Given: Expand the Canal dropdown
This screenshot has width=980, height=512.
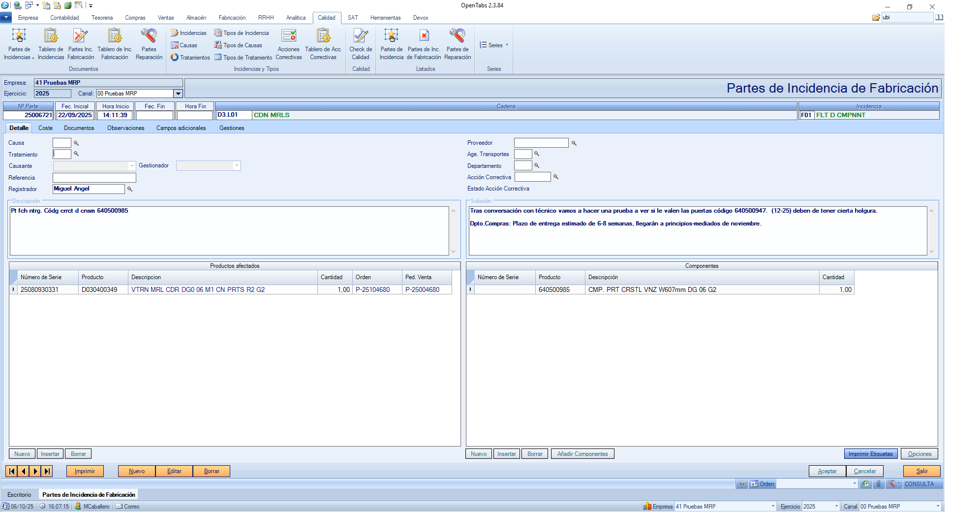Looking at the screenshot, I should (x=178, y=94).
